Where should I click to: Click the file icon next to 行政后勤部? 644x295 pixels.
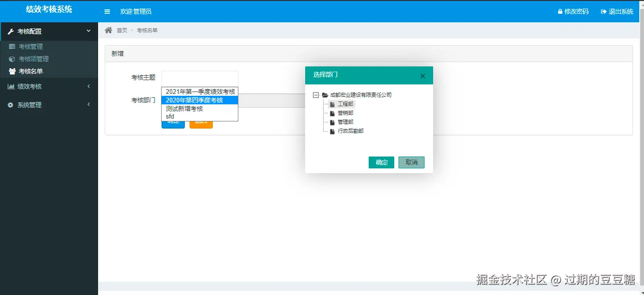click(x=332, y=131)
